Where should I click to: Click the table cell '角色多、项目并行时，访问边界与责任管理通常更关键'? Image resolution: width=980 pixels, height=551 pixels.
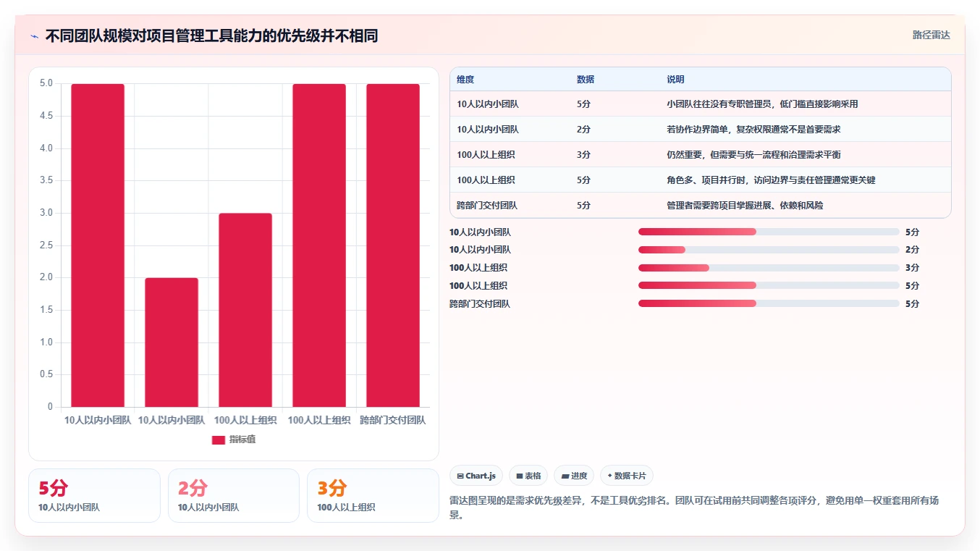[771, 180]
